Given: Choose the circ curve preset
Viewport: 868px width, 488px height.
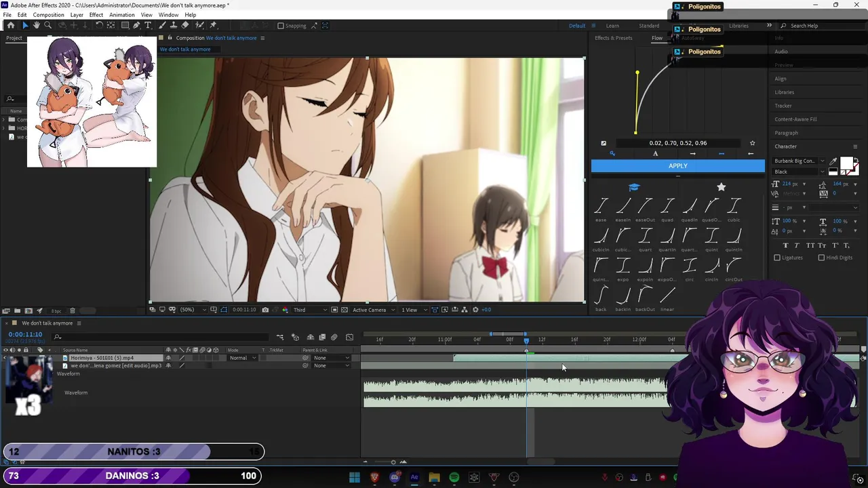Looking at the screenshot, I should pos(690,269).
